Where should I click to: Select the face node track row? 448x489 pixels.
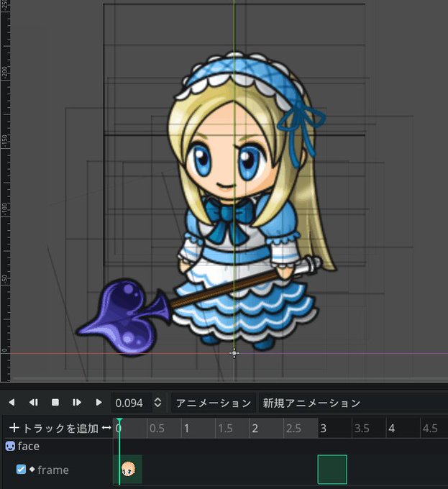224,447
